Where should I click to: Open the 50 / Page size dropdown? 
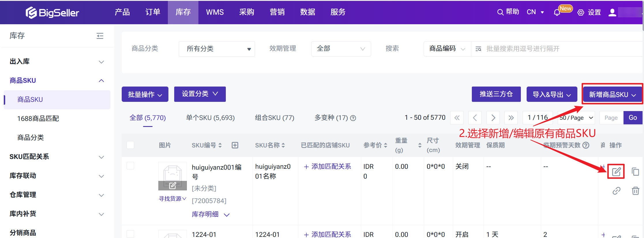(576, 118)
